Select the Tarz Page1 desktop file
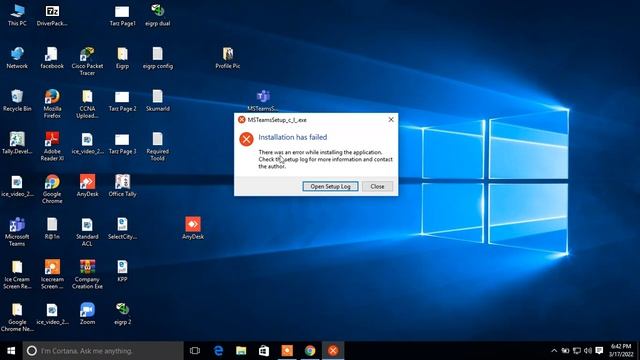The image size is (640, 360). pos(122,16)
